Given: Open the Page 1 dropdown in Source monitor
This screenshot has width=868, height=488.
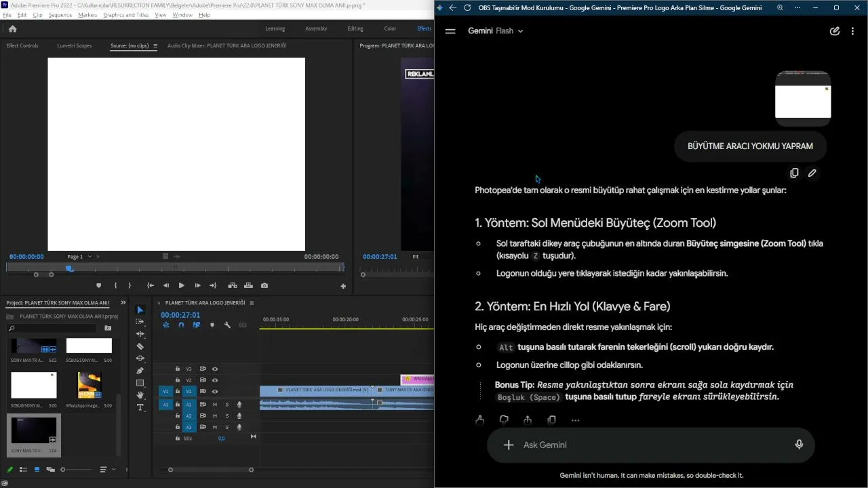Looking at the screenshot, I should 79,257.
